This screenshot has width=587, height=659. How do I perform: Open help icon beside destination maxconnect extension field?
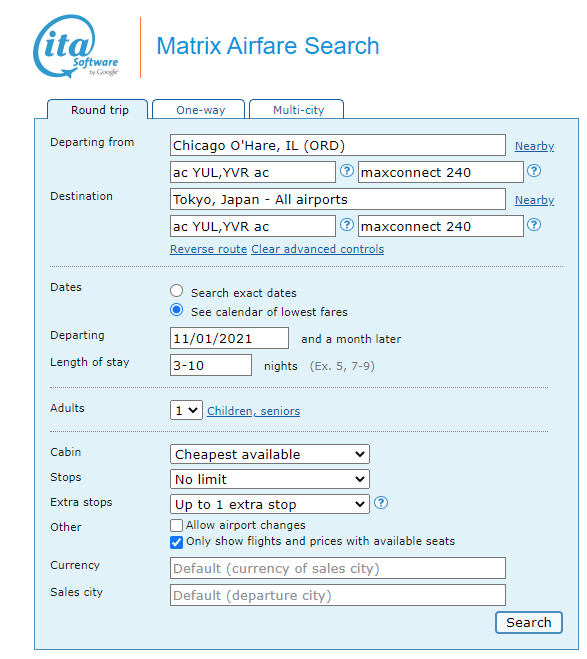534,225
